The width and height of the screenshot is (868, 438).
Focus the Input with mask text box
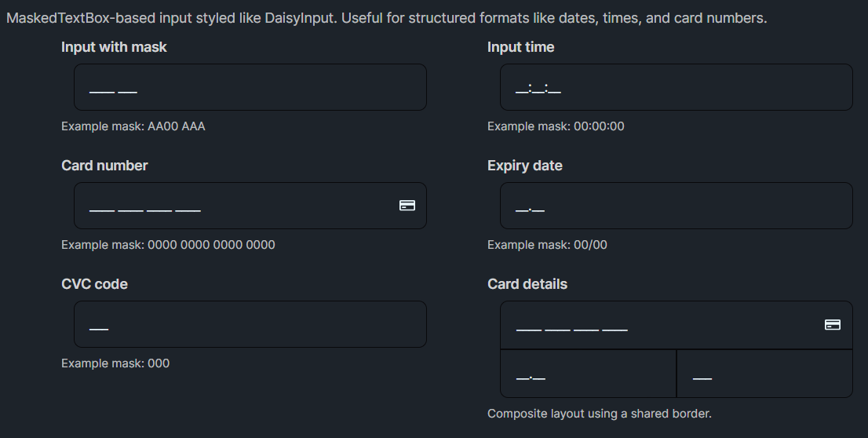pyautogui.click(x=250, y=87)
